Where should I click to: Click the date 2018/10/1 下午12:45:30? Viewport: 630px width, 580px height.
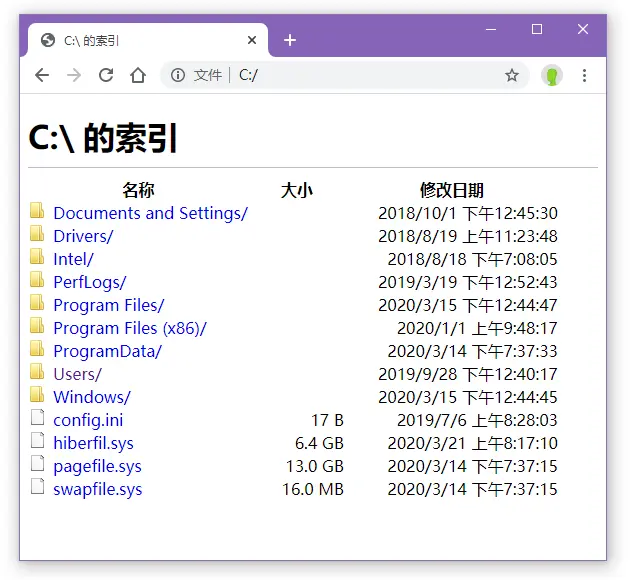click(x=468, y=213)
